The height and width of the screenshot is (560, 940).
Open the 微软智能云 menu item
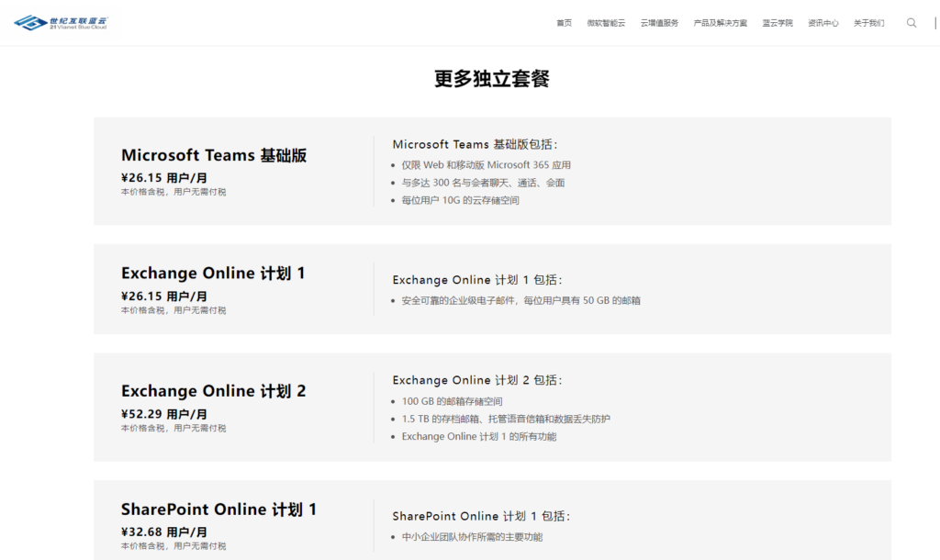pyautogui.click(x=606, y=23)
